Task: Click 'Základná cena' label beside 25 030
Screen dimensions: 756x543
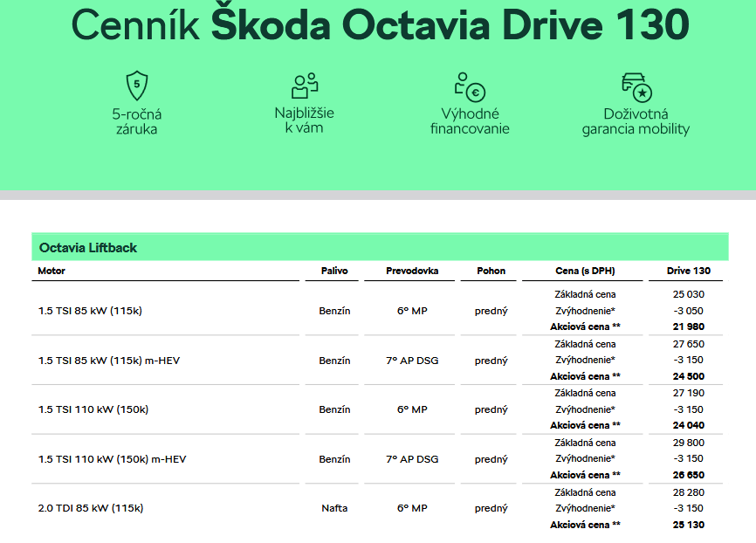Action: click(585, 294)
